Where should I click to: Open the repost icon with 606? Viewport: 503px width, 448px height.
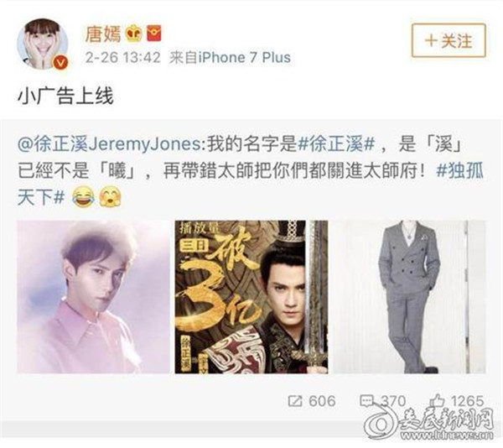[x=295, y=401]
